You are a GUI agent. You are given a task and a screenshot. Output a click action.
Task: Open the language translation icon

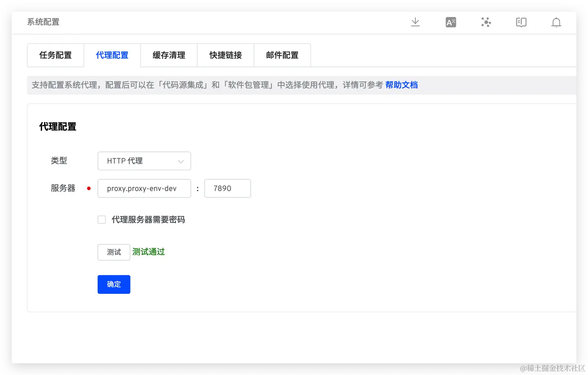451,22
